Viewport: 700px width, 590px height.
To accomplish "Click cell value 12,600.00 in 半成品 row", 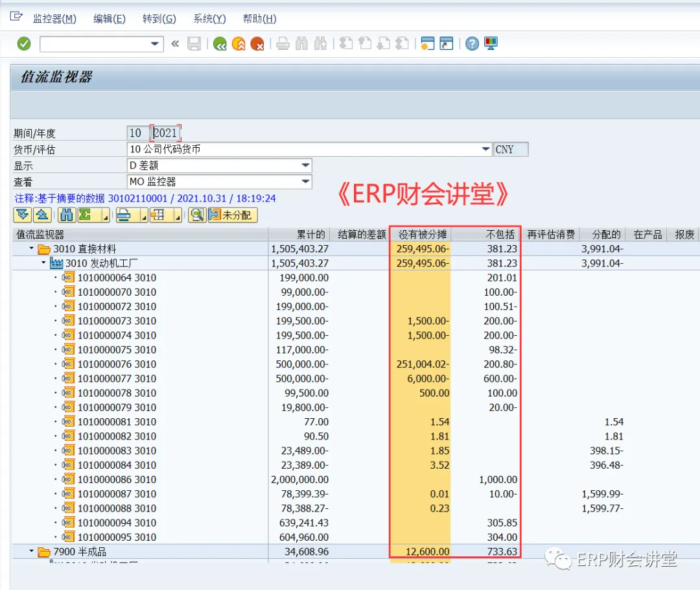I will pos(427,551).
